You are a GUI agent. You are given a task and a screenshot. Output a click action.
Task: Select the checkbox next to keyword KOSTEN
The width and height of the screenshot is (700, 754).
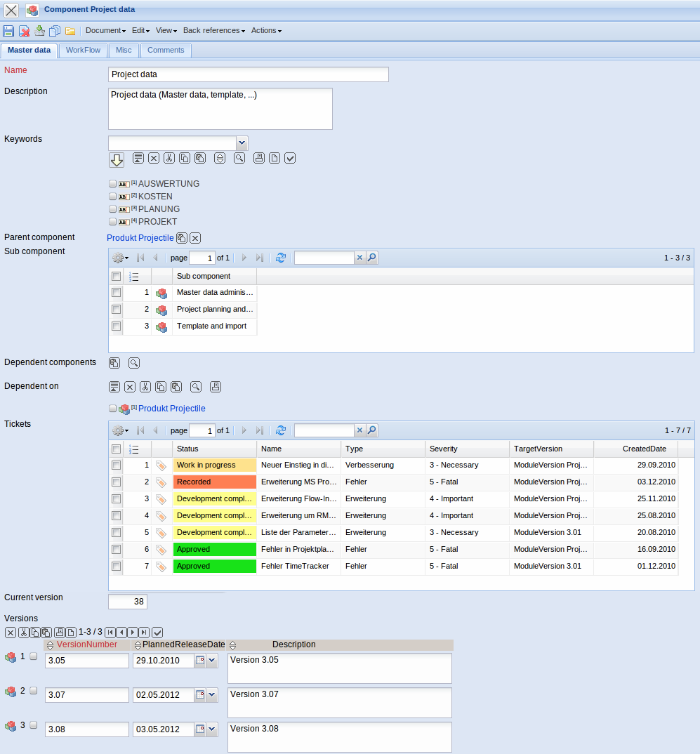click(x=112, y=197)
